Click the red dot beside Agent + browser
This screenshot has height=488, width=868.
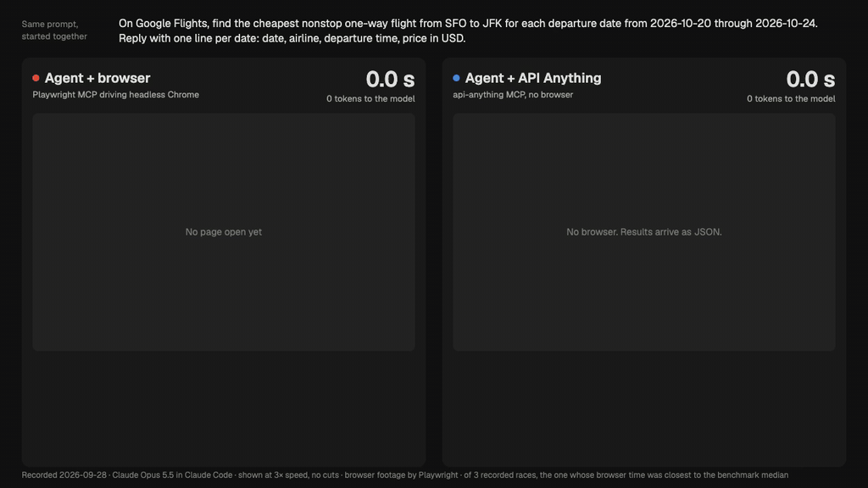pyautogui.click(x=36, y=78)
